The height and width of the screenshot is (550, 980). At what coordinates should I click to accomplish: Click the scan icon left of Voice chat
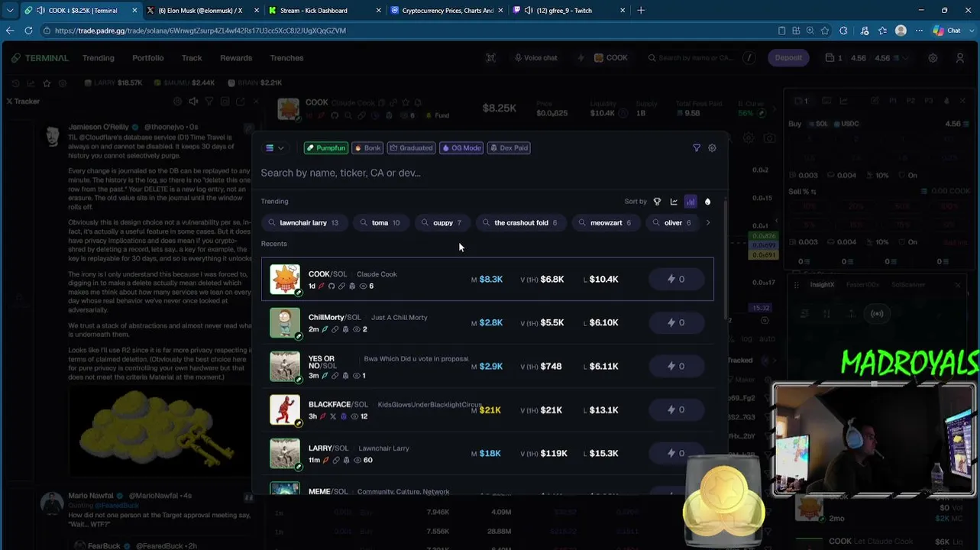tap(491, 58)
